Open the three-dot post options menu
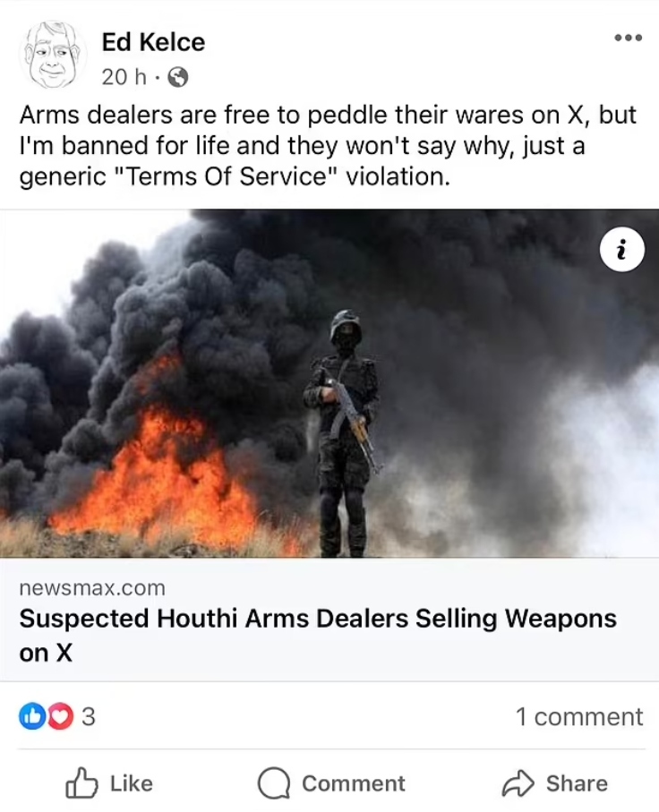The width and height of the screenshot is (659, 812). click(x=628, y=38)
